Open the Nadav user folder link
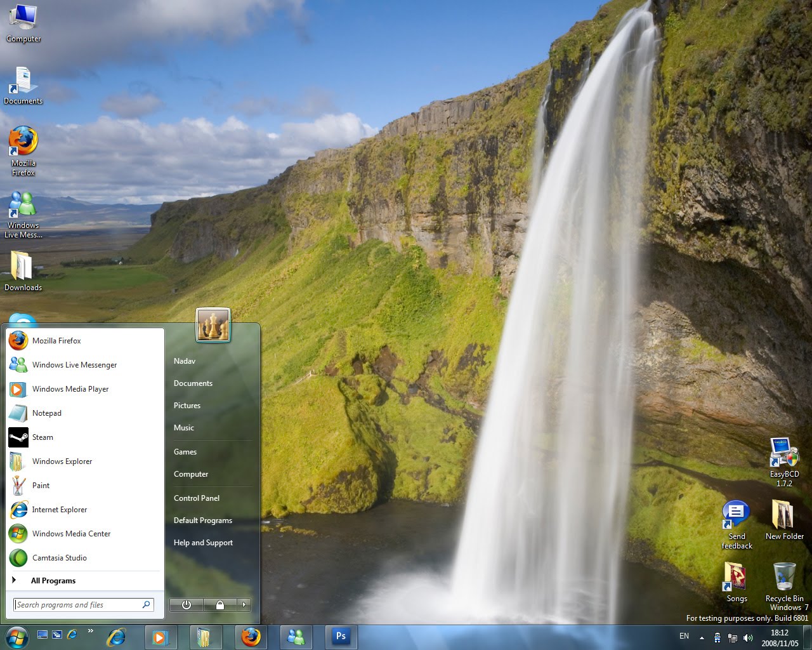The image size is (812, 650). pyautogui.click(x=185, y=361)
